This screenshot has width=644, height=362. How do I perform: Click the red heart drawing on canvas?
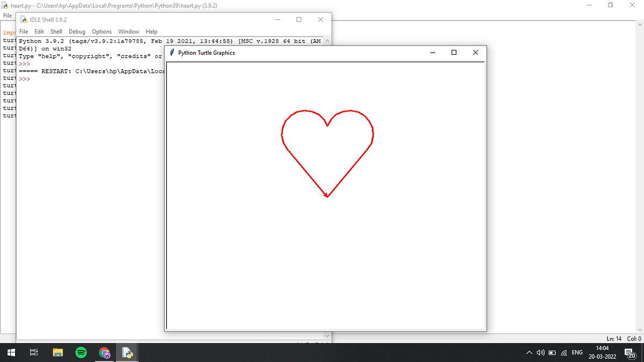pos(327,153)
